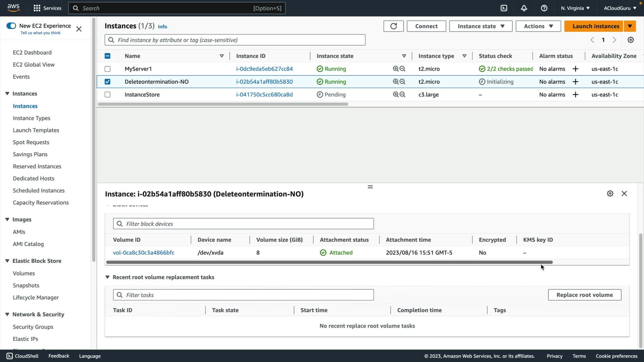Select the MyServer1 checkbox
The image size is (644, 362).
[107, 69]
